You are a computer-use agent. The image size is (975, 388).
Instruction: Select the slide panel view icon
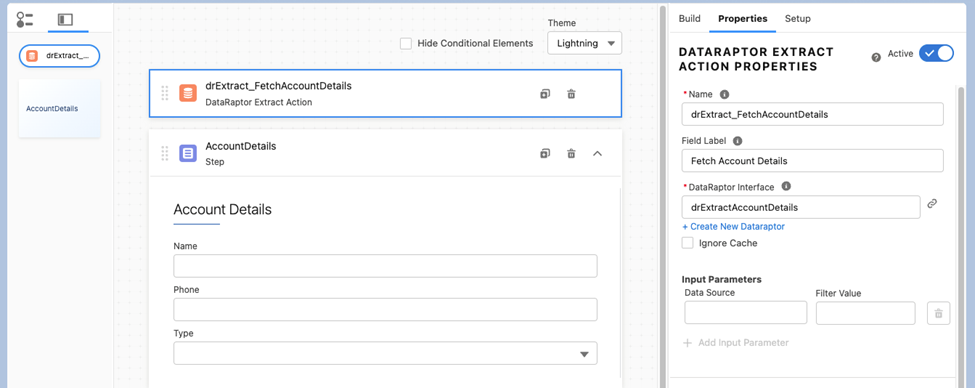pos(65,19)
